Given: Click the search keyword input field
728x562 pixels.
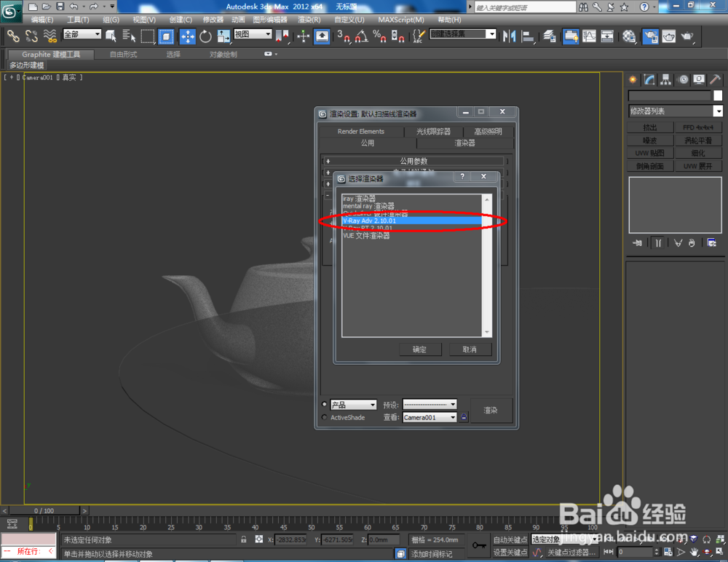Looking at the screenshot, I should coord(525,7).
